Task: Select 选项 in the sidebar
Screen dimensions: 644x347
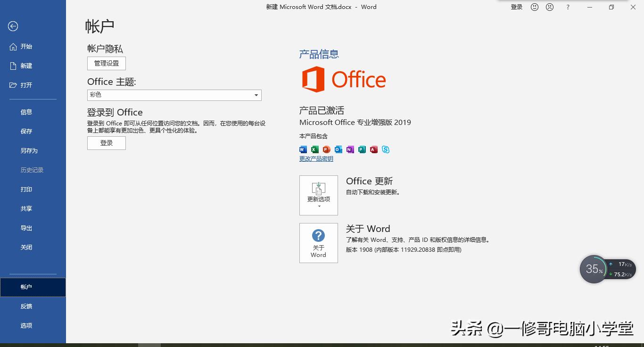Action: 33,326
